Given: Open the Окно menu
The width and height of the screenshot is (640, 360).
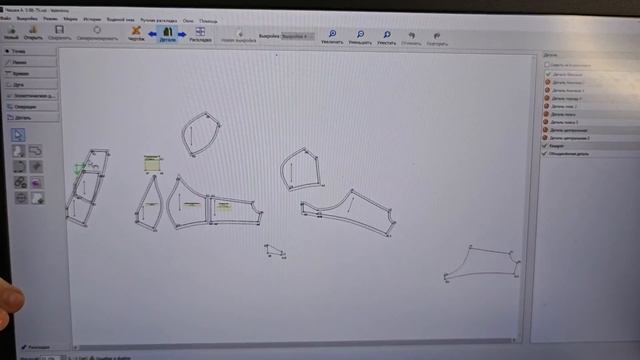Looking at the screenshot, I should pos(188,20).
